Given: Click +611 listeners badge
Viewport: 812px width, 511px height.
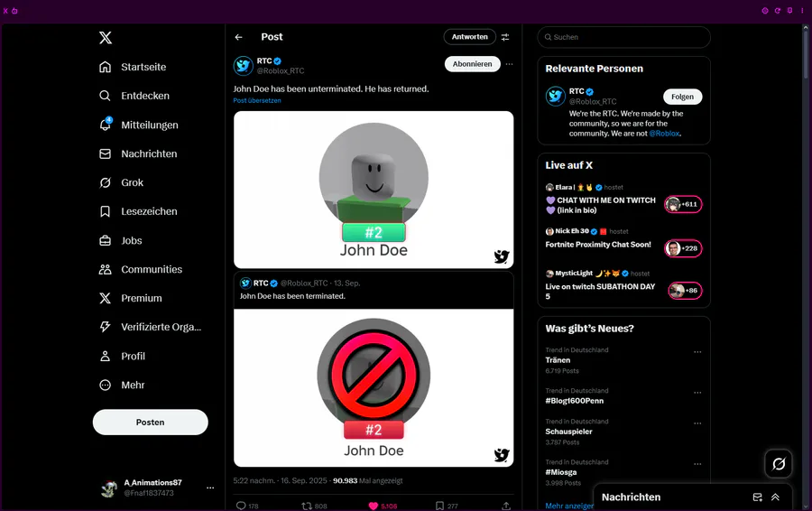Looking at the screenshot, I should click(684, 205).
